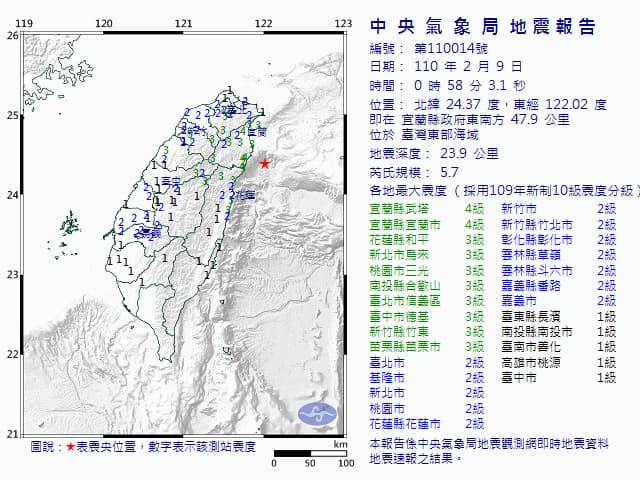Click the 位於臺灣東部海域 text
The height and width of the screenshot is (480, 640).
[x=424, y=135]
